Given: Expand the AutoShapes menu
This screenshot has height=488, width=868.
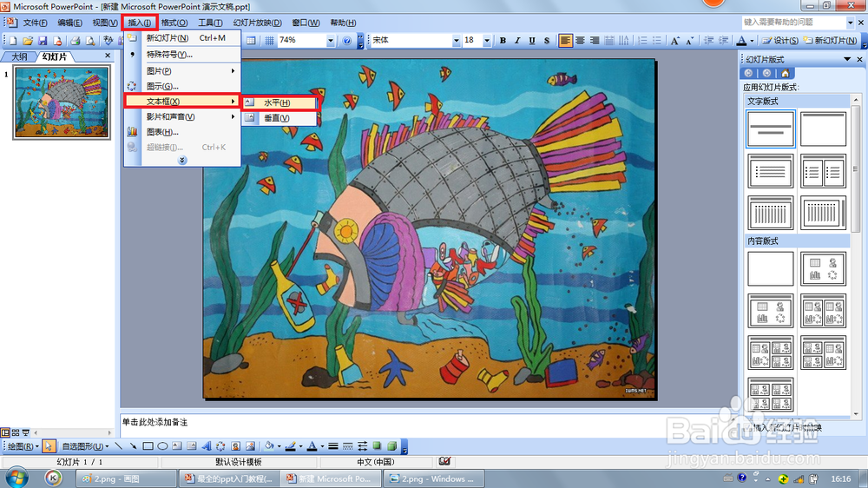Looking at the screenshot, I should (x=85, y=446).
